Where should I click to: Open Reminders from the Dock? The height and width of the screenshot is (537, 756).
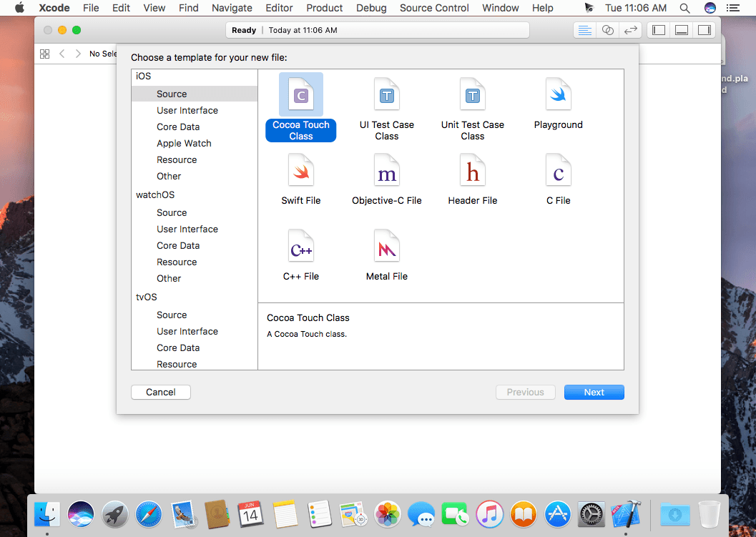[x=319, y=514]
